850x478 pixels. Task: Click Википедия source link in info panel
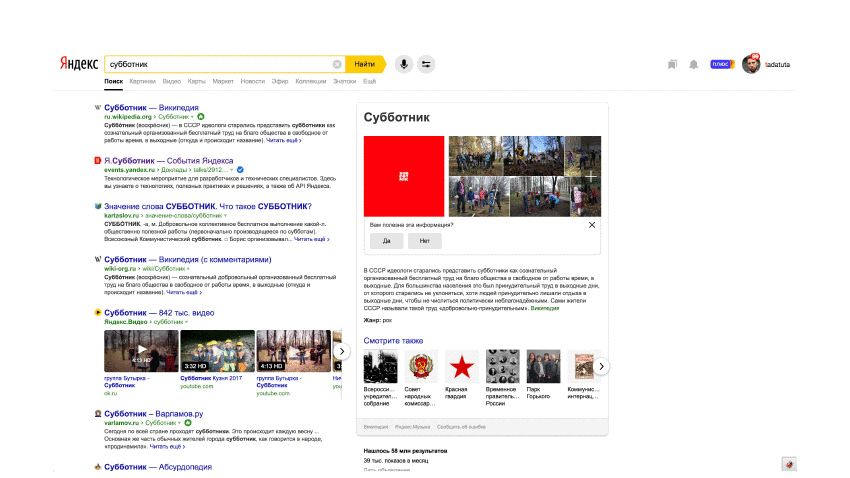(545, 308)
